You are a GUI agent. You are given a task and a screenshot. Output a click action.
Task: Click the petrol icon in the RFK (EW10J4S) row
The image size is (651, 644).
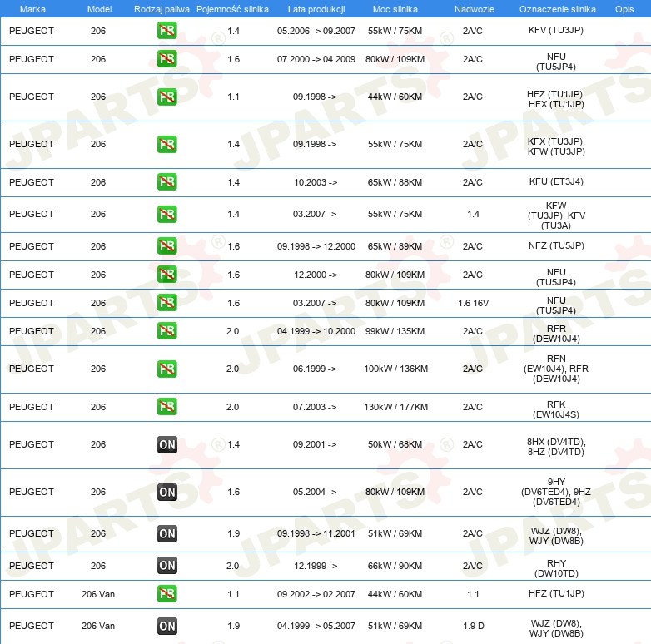(x=166, y=407)
